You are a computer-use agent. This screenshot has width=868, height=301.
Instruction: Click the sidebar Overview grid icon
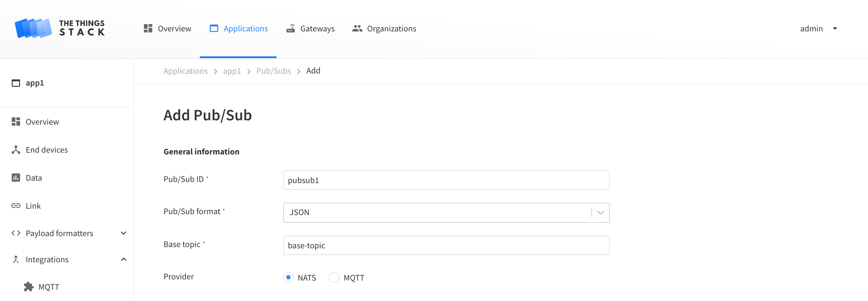coord(16,122)
